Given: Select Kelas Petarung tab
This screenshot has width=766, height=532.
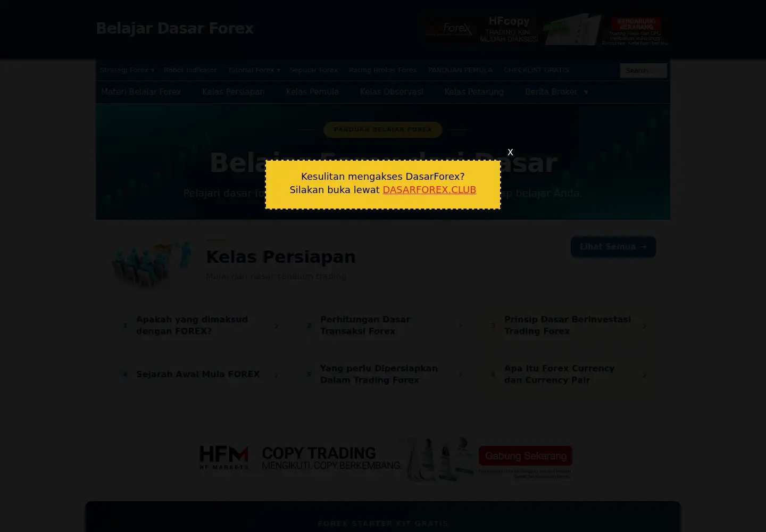Looking at the screenshot, I should (474, 92).
